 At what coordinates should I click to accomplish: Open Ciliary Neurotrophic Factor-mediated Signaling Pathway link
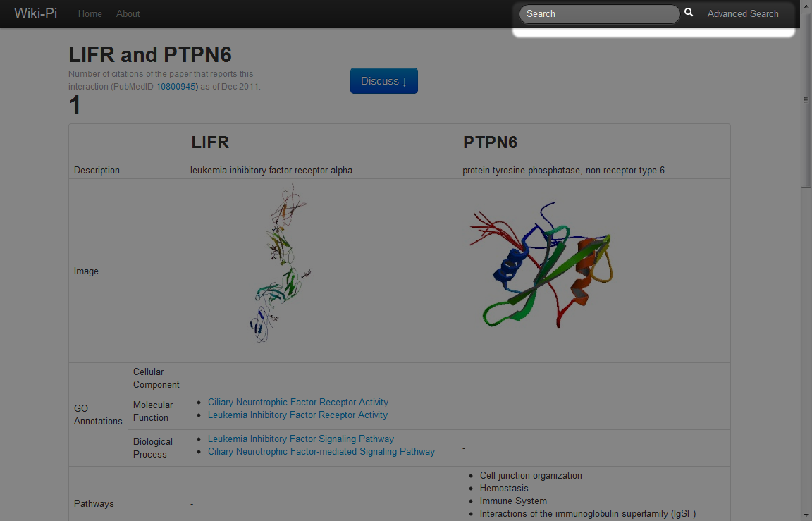tap(321, 452)
